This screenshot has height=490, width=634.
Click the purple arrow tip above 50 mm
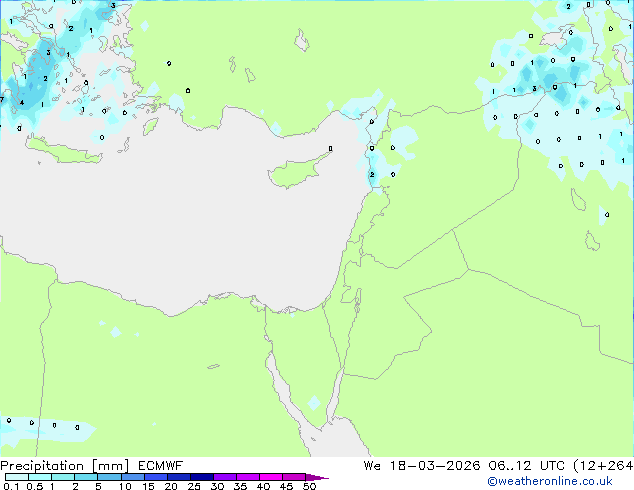pyautogui.click(x=317, y=477)
